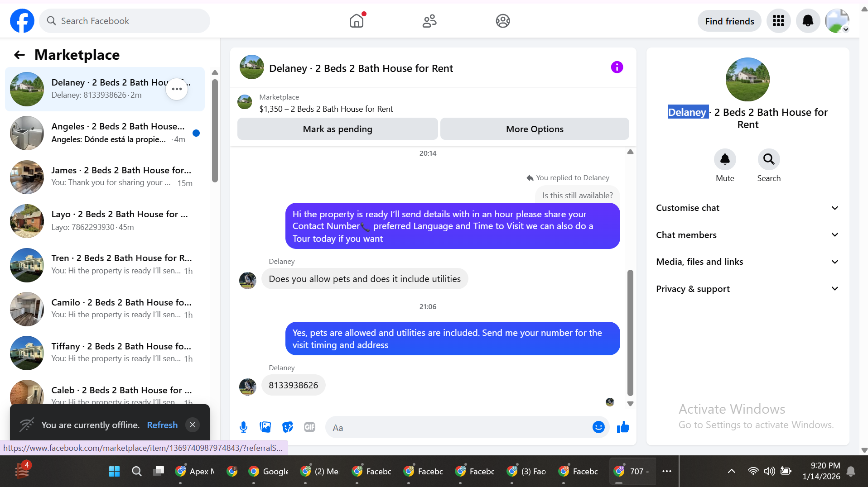The height and width of the screenshot is (487, 868).
Task: Open conversation information purple icon
Action: click(x=617, y=67)
